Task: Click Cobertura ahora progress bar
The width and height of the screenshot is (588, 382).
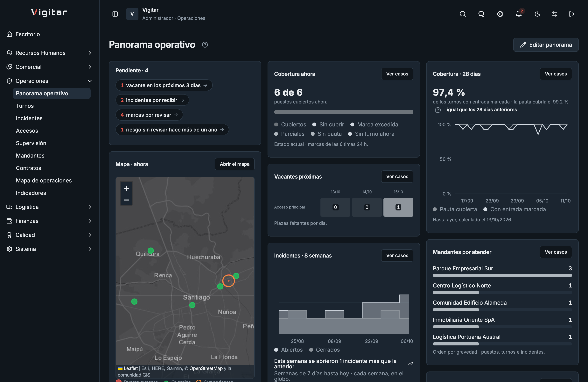Action: click(343, 112)
